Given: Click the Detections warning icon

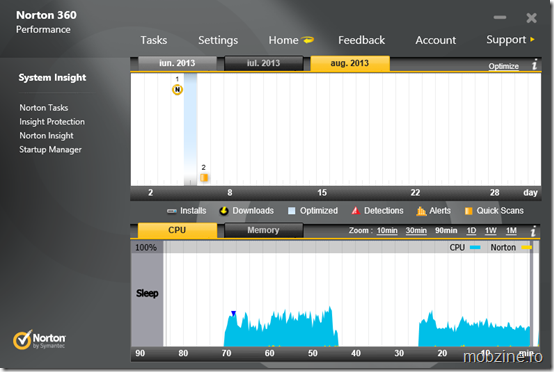Looking at the screenshot, I should pos(355,211).
